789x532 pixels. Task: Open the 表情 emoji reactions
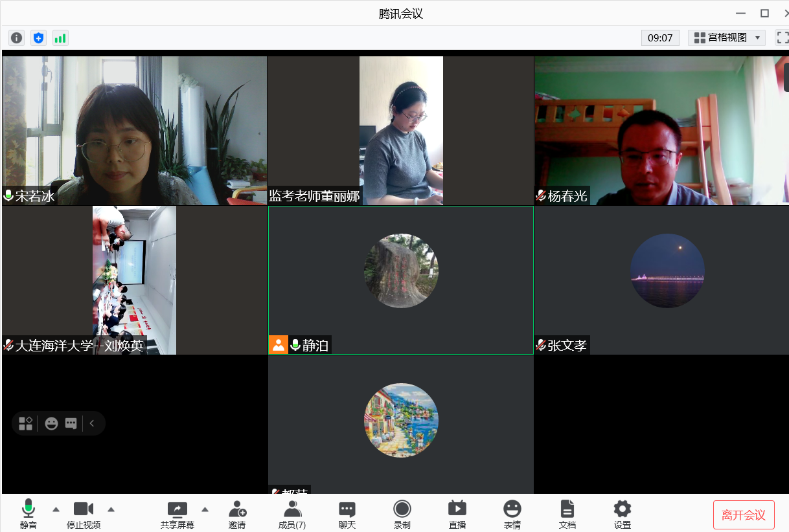(512, 515)
